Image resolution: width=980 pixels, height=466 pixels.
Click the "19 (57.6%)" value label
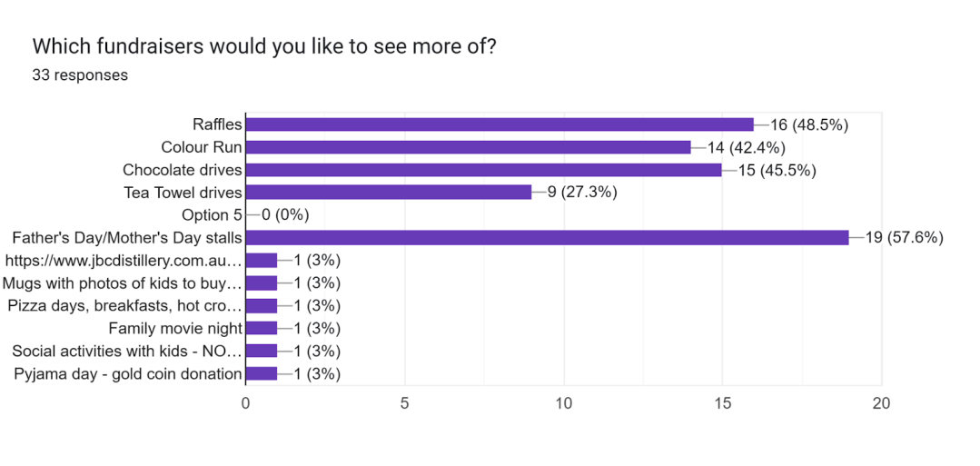click(905, 238)
